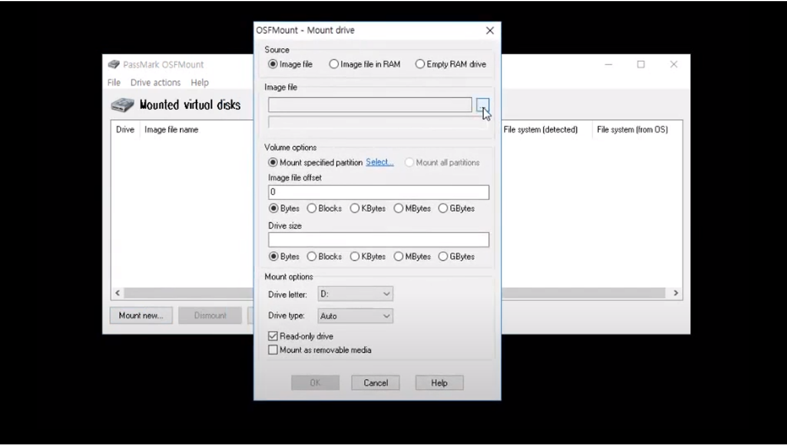Click the File system (detected) column header
789x446 pixels.
click(x=540, y=130)
